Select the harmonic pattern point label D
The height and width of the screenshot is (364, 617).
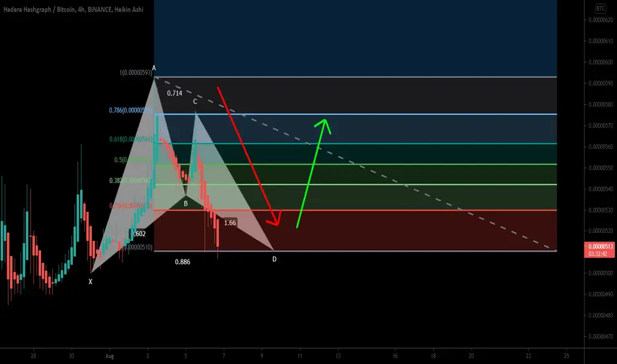tap(274, 259)
